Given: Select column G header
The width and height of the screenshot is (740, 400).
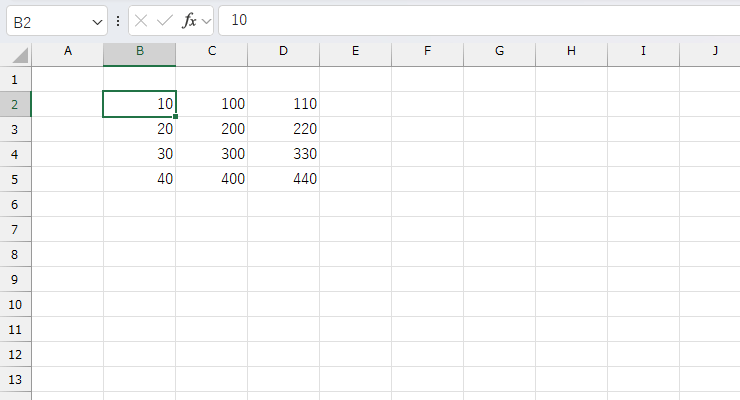Looking at the screenshot, I should [499, 51].
